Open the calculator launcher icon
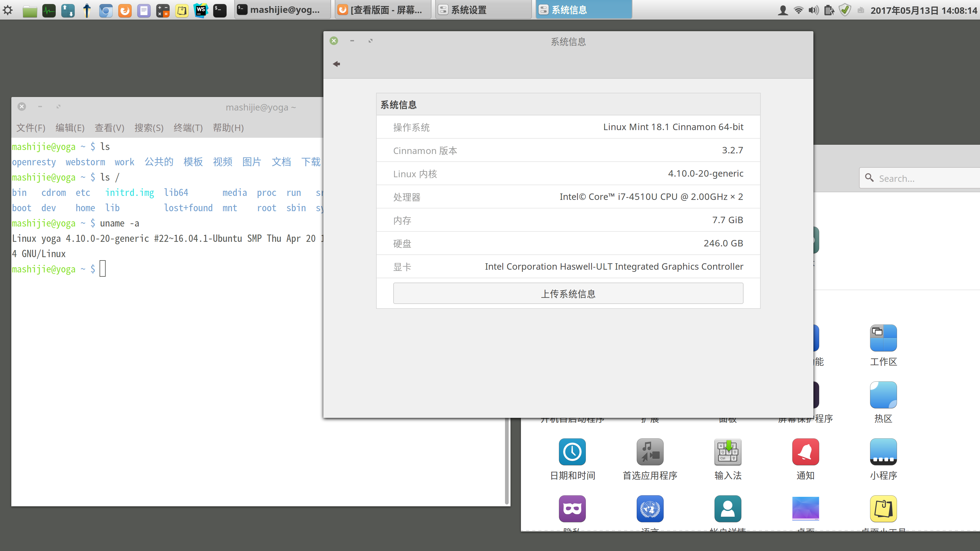Screen dimensions: 980x551 (163, 10)
